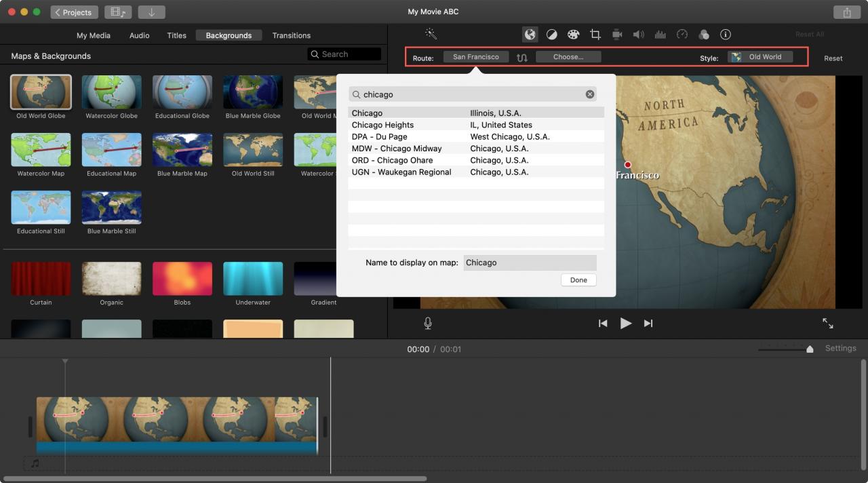This screenshot has width=868, height=483.
Task: Click the clip information icon
Action: pos(726,35)
